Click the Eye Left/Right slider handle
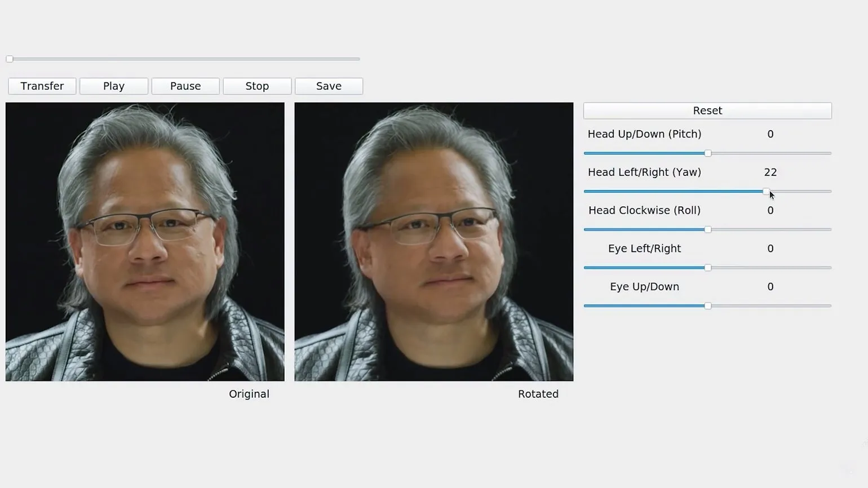 pos(708,268)
